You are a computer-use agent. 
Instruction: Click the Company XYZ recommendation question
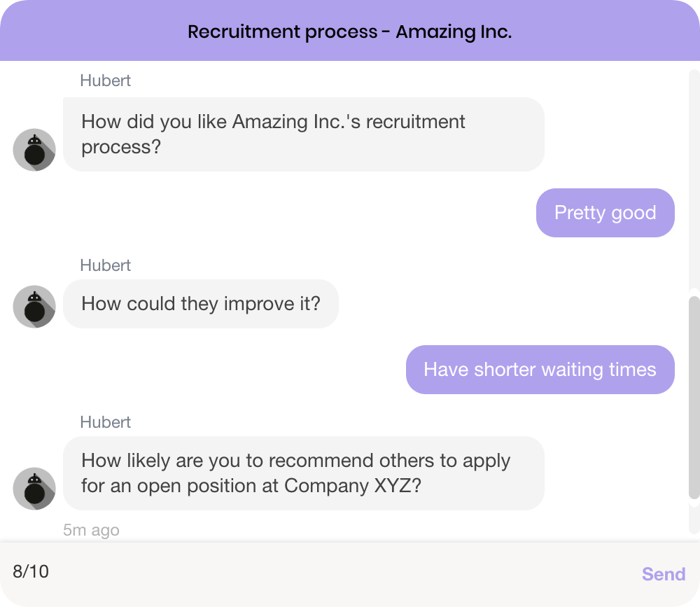click(x=303, y=473)
